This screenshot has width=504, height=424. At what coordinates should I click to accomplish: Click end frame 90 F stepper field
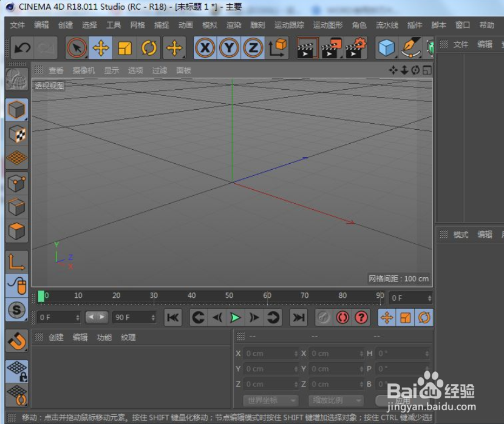[x=134, y=317]
